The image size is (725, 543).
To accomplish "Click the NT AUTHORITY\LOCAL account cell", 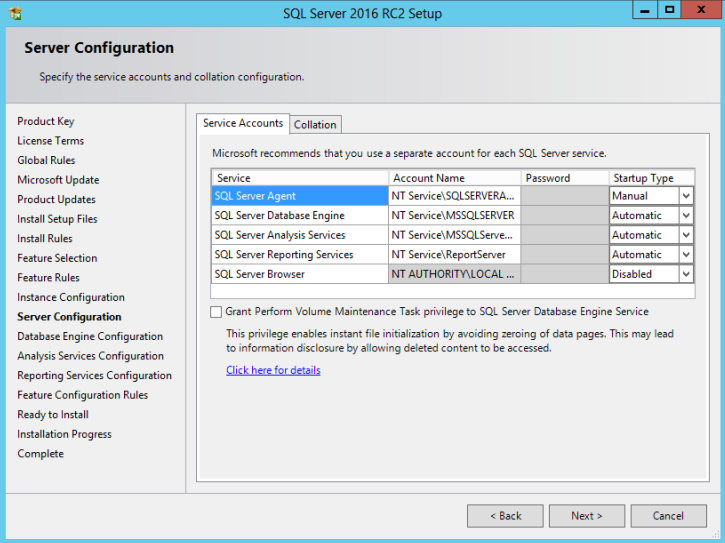I will tap(455, 274).
